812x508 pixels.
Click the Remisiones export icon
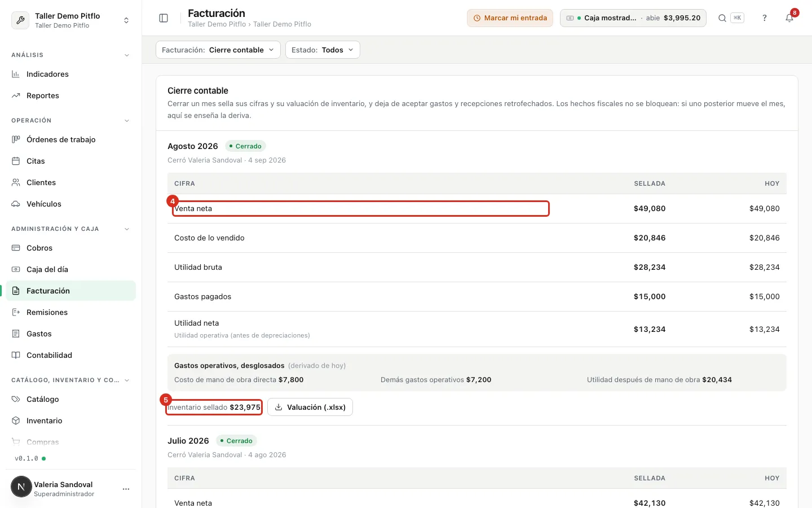tap(16, 312)
